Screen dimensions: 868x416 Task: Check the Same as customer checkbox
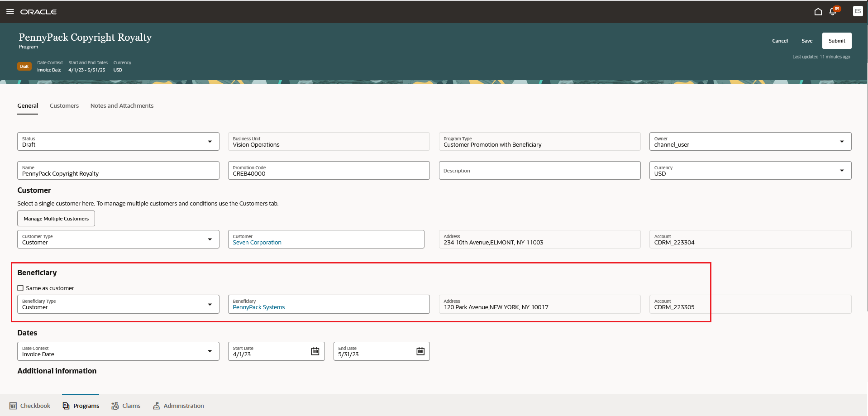[20, 288]
